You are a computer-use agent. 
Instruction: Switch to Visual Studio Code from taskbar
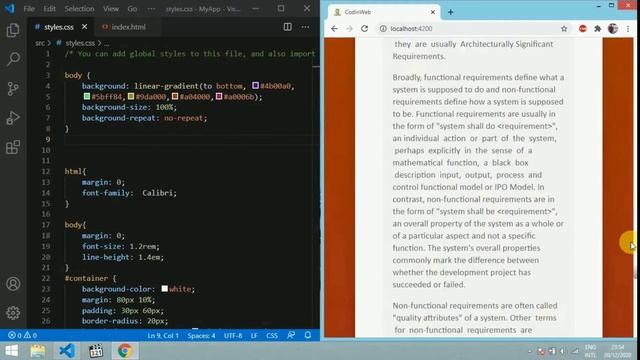pos(67,351)
